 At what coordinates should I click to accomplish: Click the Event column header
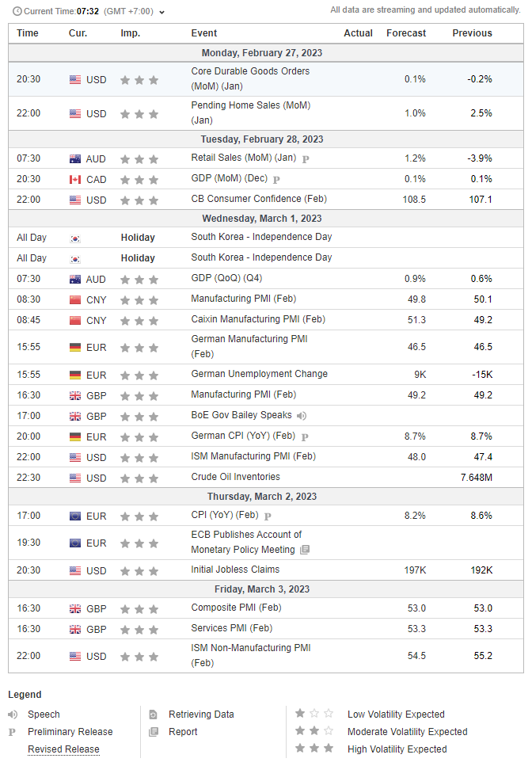tap(204, 33)
